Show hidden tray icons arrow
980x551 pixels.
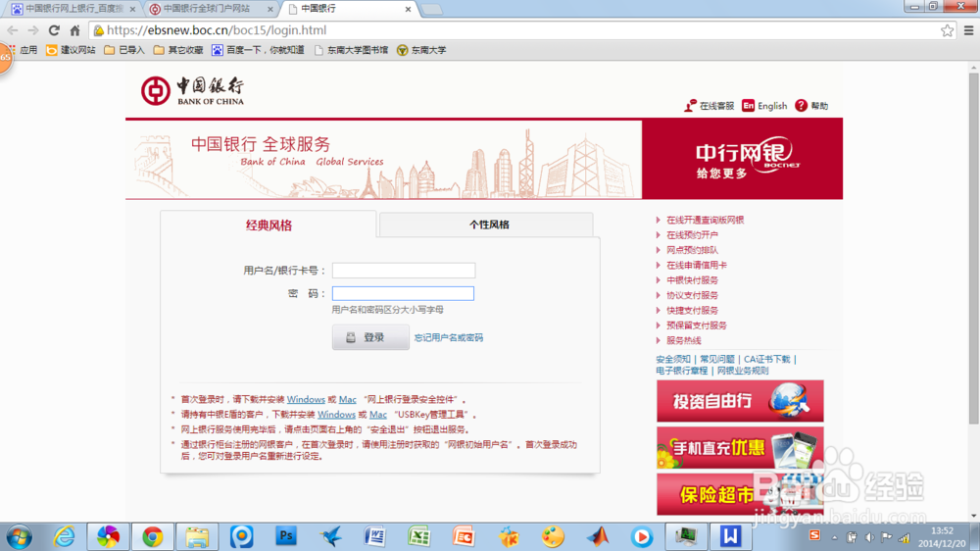[x=834, y=537]
